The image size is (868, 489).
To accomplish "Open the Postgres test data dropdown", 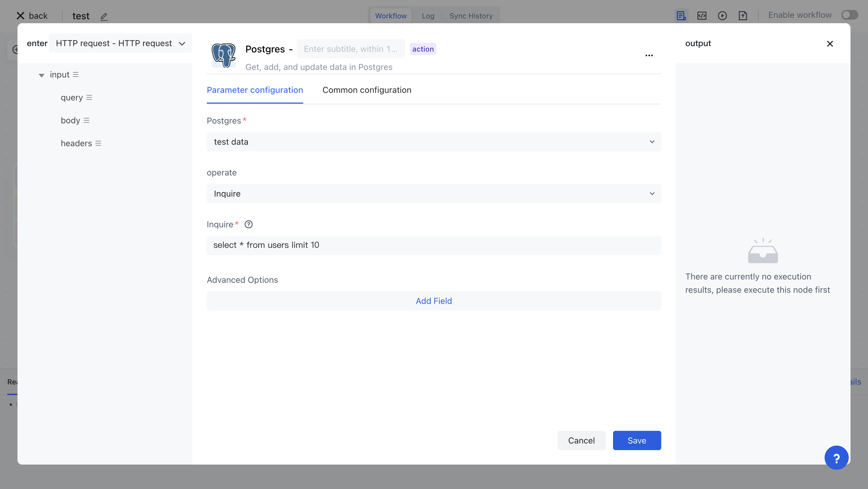I will (434, 142).
